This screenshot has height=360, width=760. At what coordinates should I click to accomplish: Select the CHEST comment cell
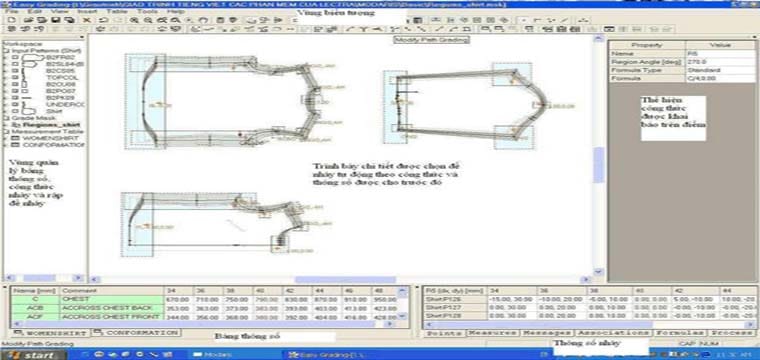pyautogui.click(x=111, y=299)
